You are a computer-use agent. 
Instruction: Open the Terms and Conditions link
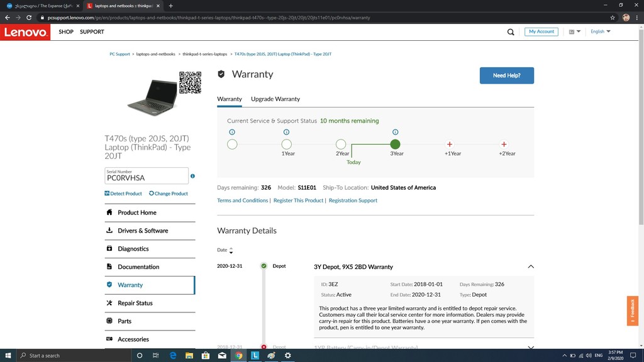pos(242,200)
